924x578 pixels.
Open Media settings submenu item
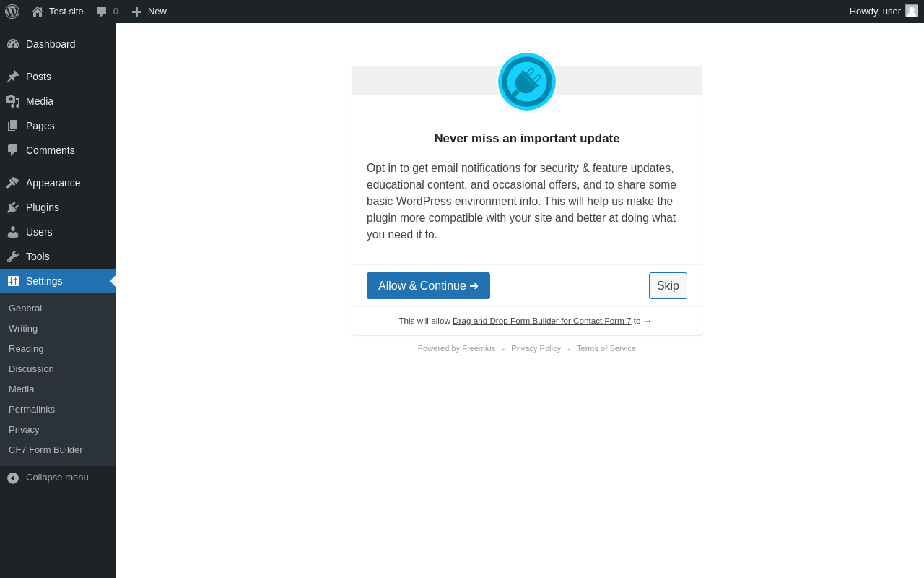coord(22,389)
